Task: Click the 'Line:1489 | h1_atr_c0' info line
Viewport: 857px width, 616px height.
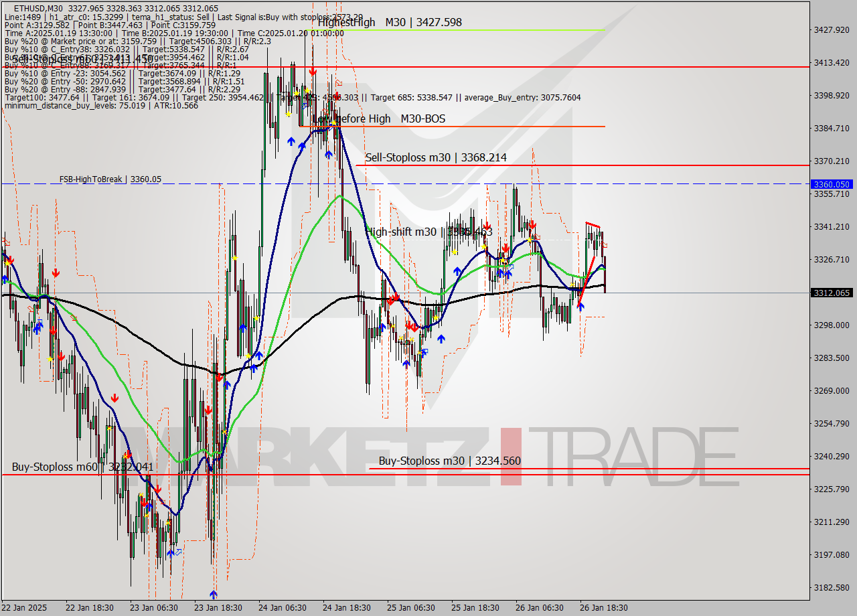Action: 183,17
